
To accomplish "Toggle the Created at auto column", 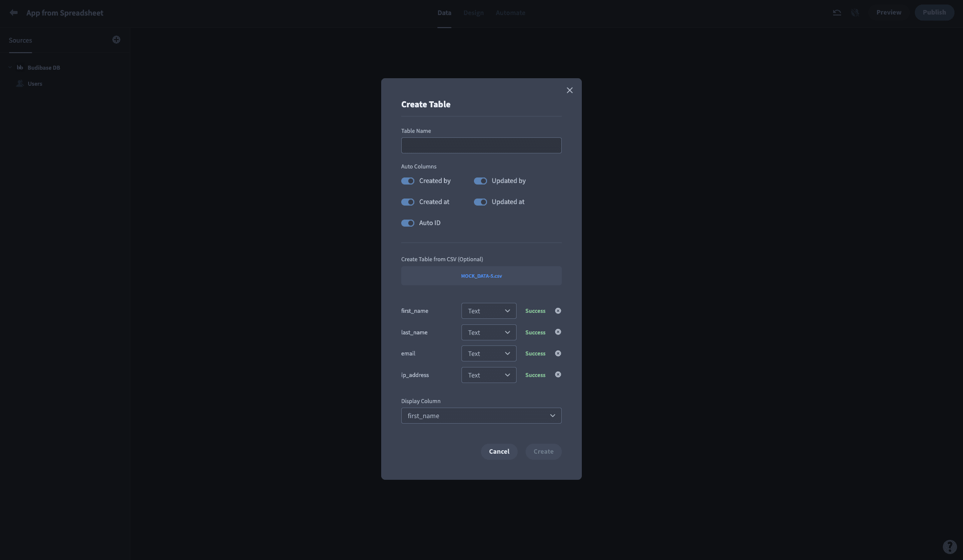I will (x=408, y=202).
